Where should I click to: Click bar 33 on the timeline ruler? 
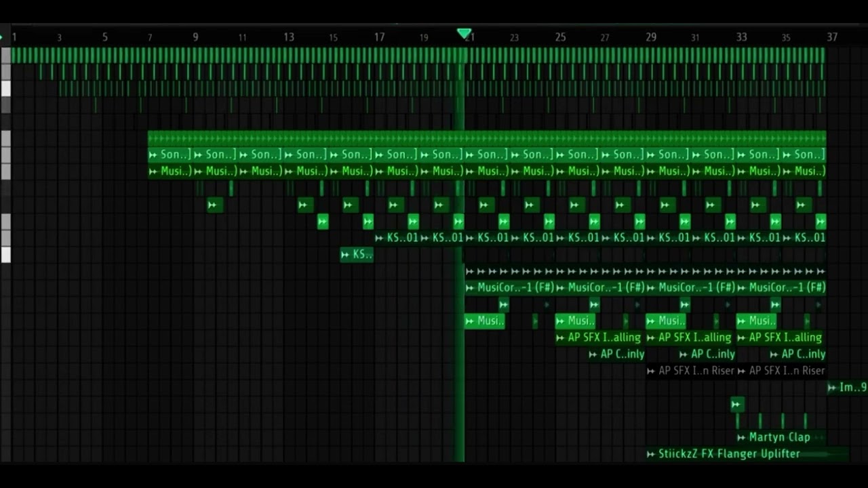click(741, 37)
